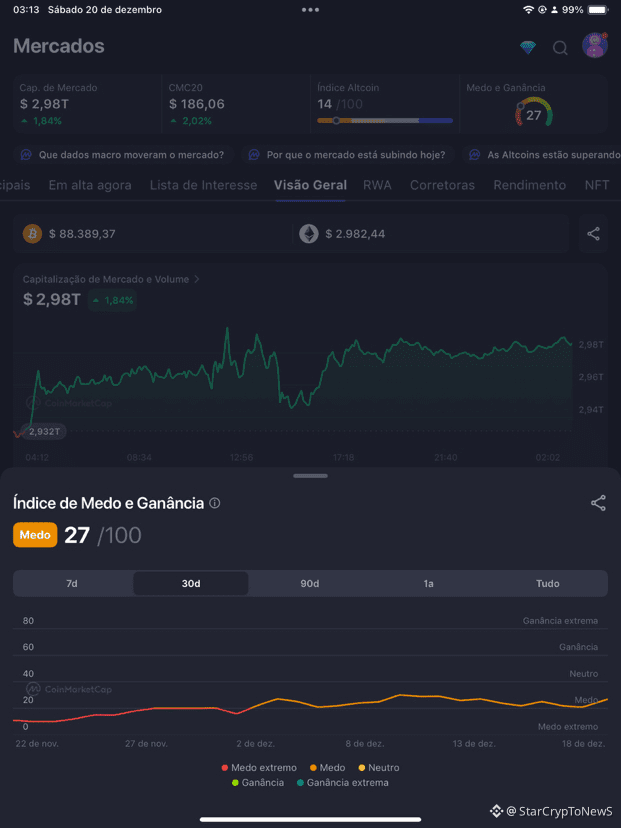This screenshot has height=828, width=621.
Task: Open the user profile avatar
Action: (x=595, y=46)
